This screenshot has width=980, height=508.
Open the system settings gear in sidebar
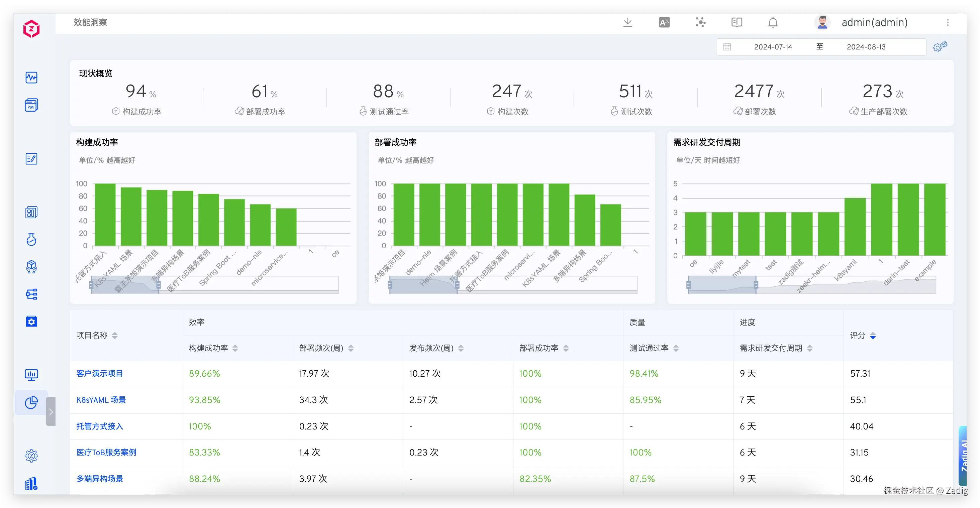(x=31, y=456)
